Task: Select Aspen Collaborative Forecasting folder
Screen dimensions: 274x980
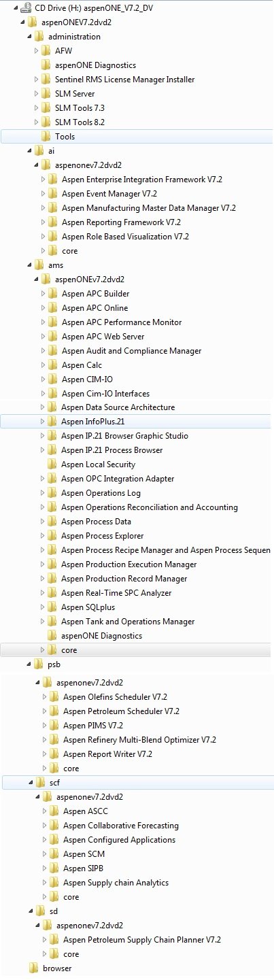Action: click(x=121, y=826)
